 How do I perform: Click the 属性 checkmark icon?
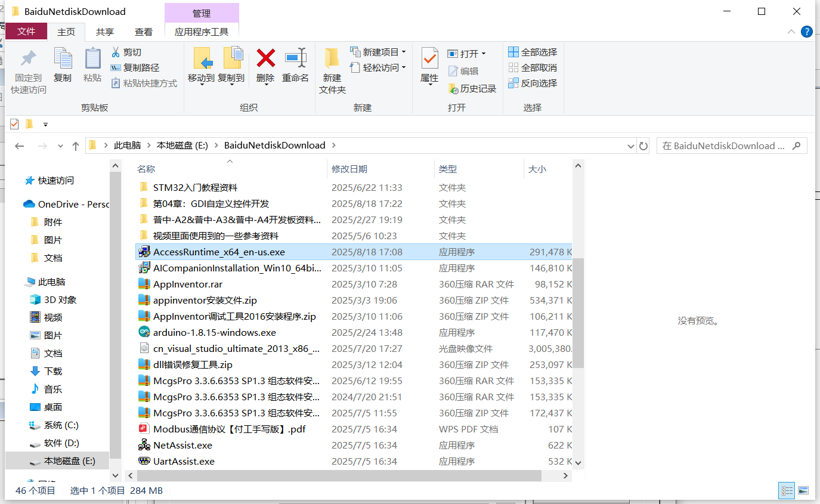tap(429, 58)
